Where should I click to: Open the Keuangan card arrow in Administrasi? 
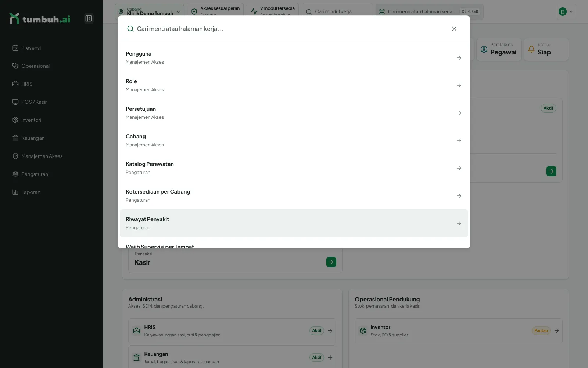click(x=330, y=357)
